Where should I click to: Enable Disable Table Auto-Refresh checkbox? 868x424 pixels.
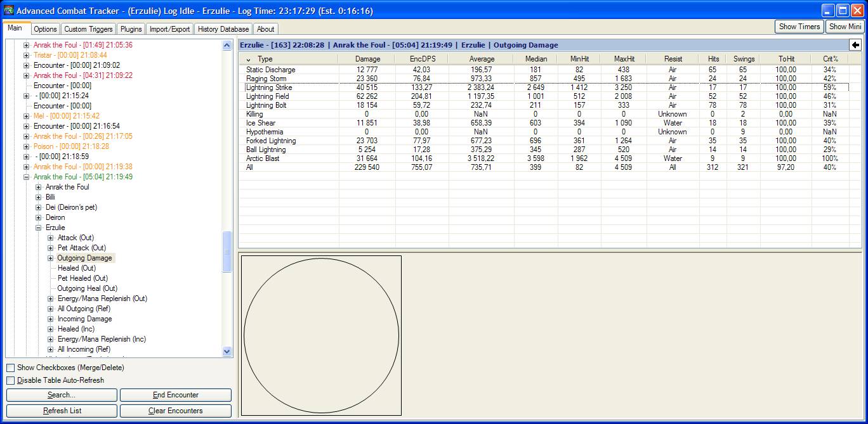(10, 380)
